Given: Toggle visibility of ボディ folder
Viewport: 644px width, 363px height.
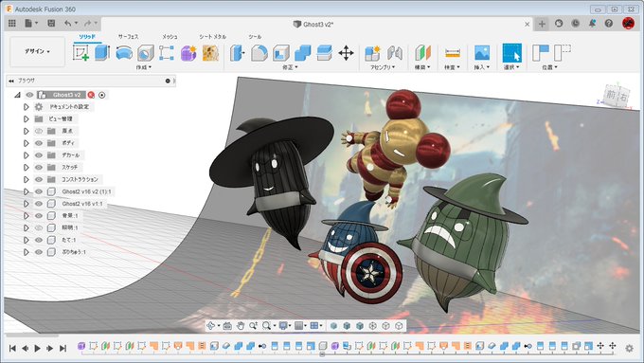Looking at the screenshot, I should [39, 143].
